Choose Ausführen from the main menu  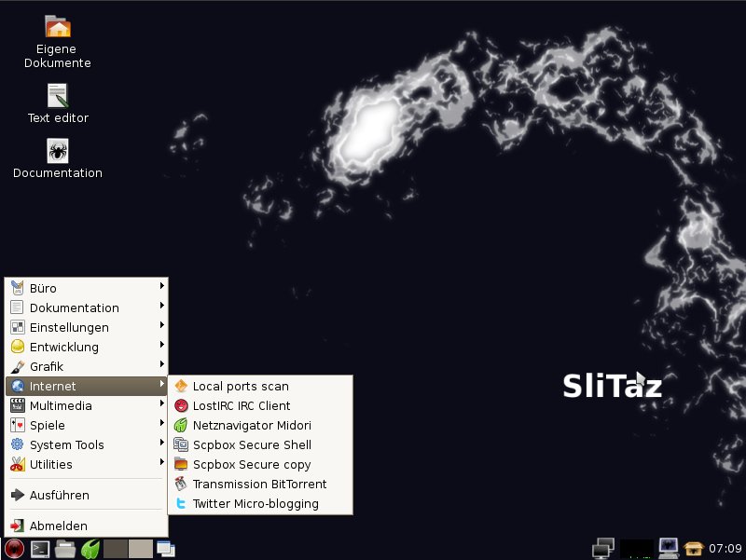coord(87,495)
